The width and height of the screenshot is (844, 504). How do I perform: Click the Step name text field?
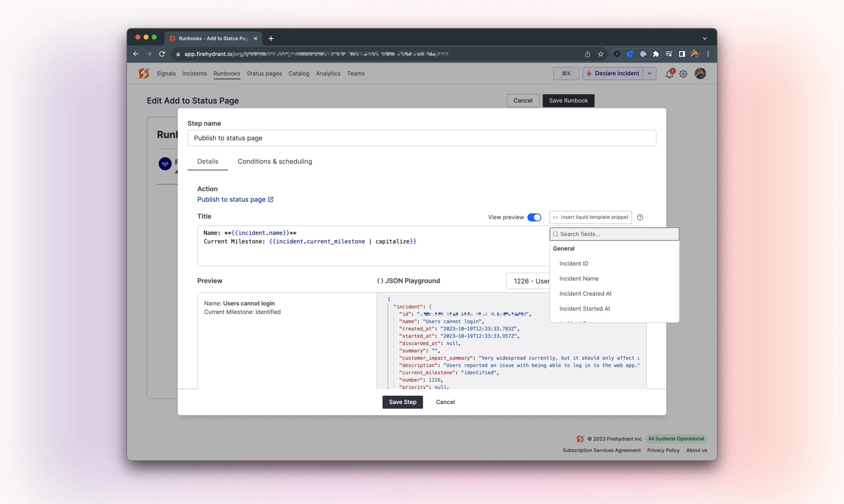pos(422,138)
